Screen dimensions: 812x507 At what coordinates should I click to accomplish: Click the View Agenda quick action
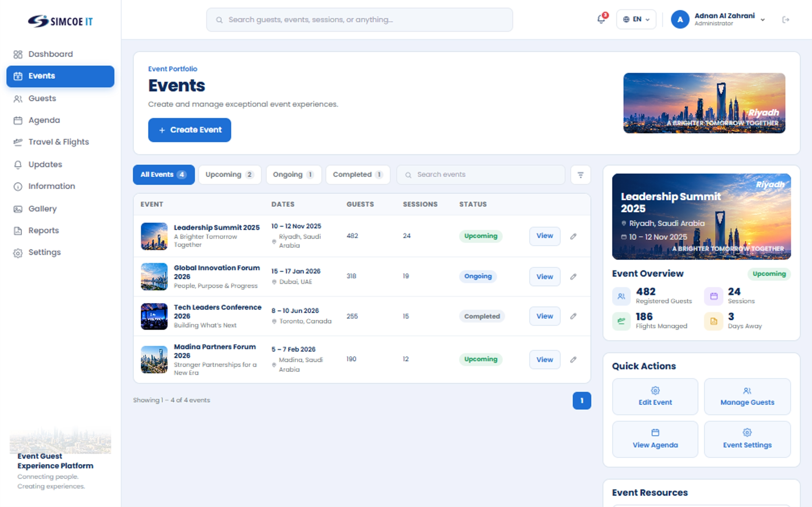(655, 439)
